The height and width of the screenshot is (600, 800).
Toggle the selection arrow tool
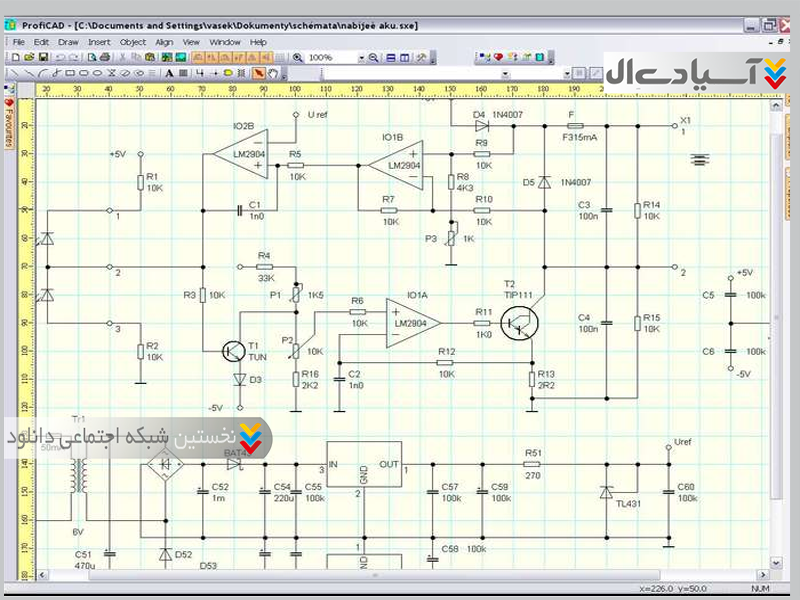(x=258, y=73)
